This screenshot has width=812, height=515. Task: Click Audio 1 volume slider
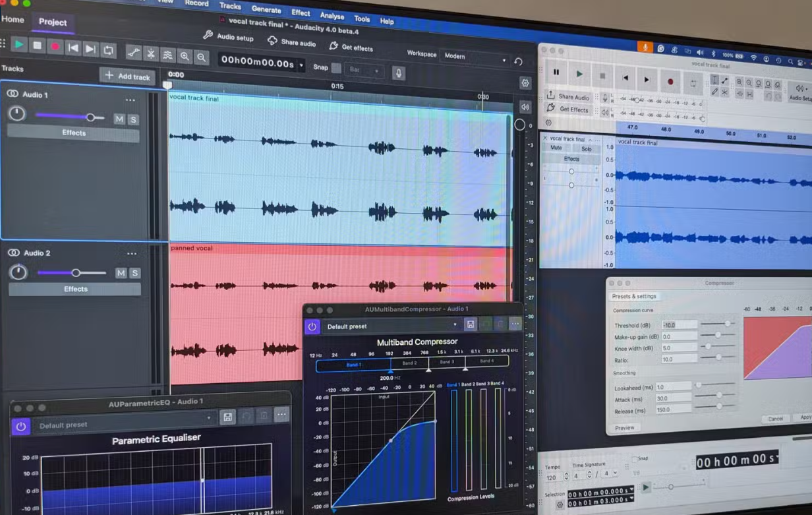tap(69, 117)
